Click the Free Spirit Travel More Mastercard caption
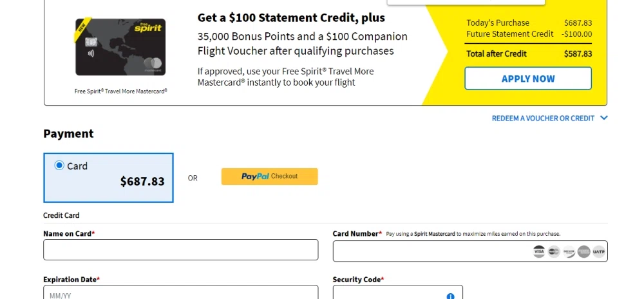Screen dimensions: 644x299 click(121, 91)
